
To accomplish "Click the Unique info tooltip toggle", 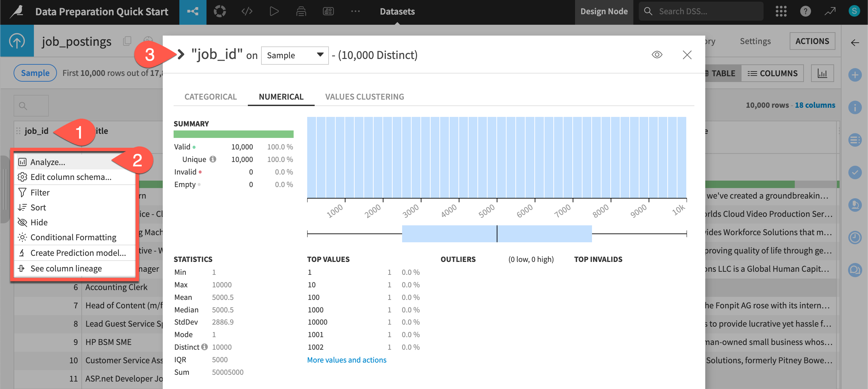I will coord(213,159).
